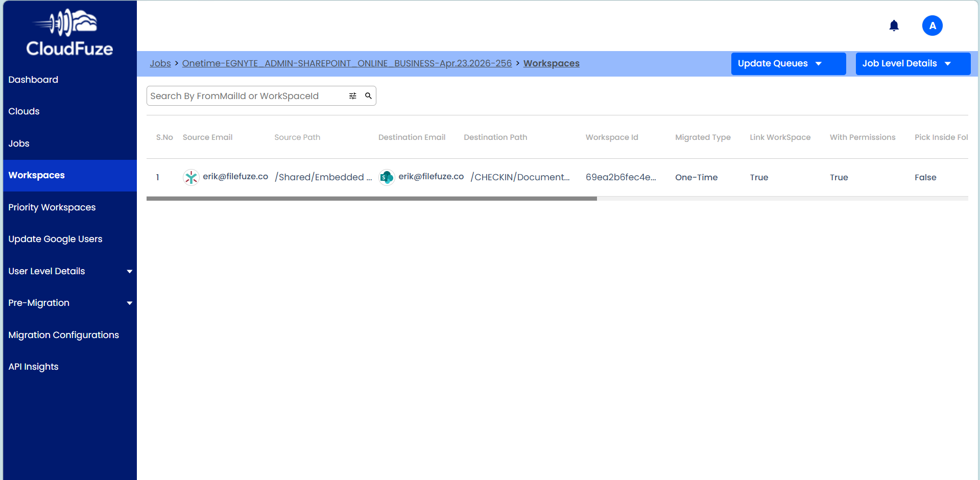Viewport: 980px width, 480px height.
Task: Click the Source Email column header
Action: (207, 137)
